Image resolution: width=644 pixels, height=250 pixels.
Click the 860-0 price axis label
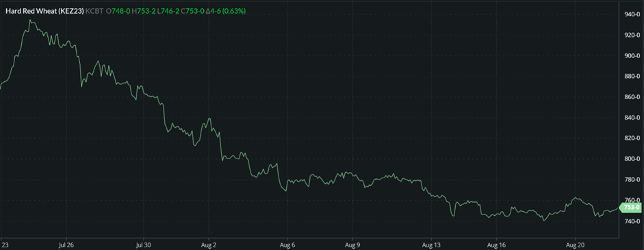[x=632, y=97]
